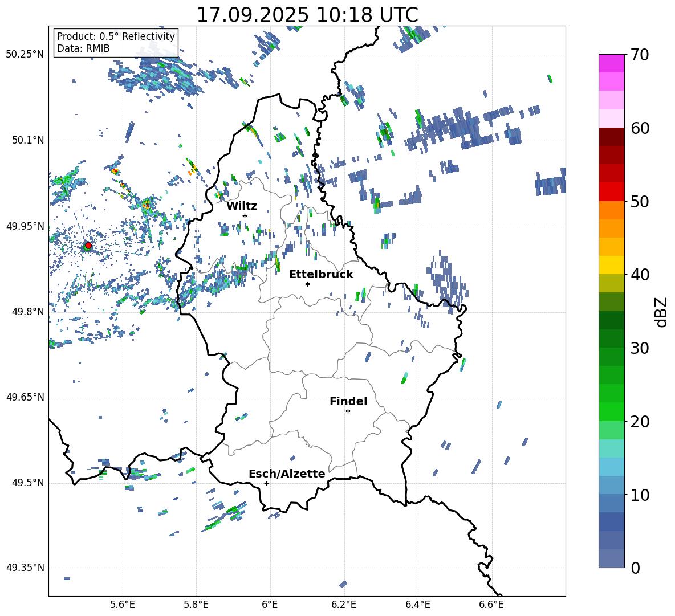Click the Ettelbruck station cross marker
This screenshot has width=675, height=616.
point(307,284)
